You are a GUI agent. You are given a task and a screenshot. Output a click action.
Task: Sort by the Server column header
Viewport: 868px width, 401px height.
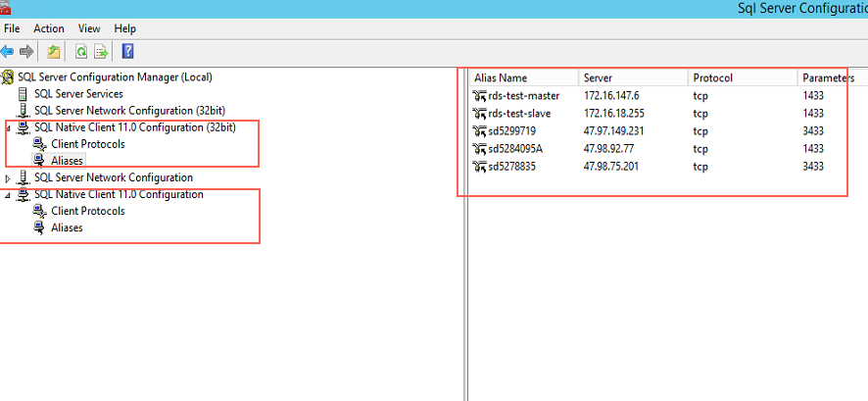(x=633, y=78)
